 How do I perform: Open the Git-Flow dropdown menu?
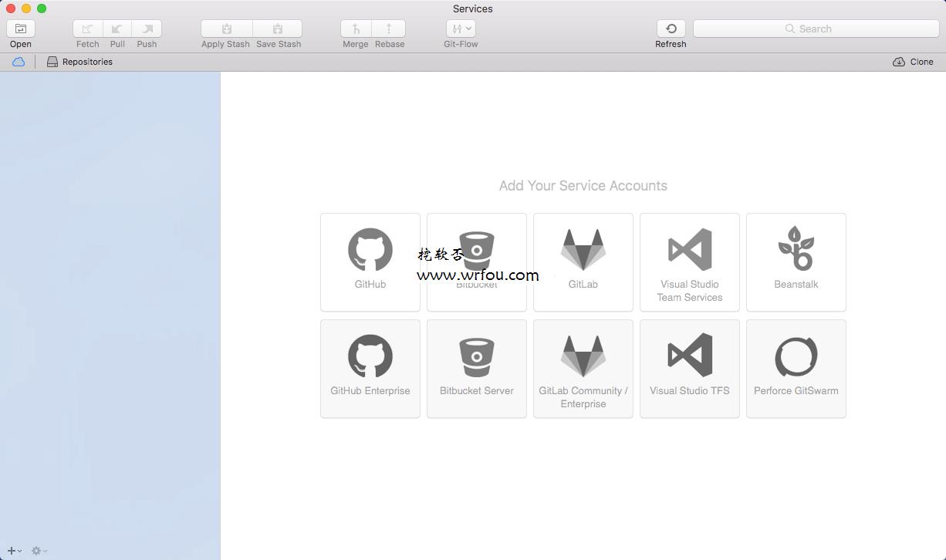click(461, 29)
